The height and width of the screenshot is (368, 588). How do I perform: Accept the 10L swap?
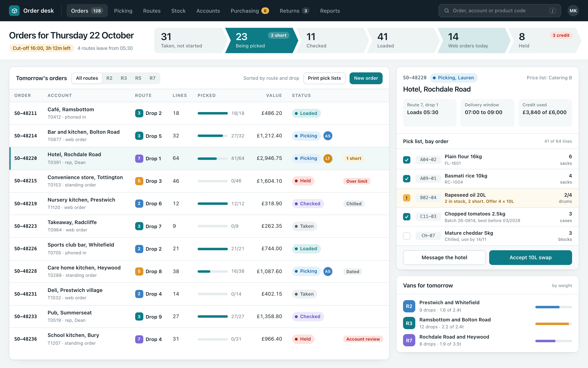click(x=530, y=258)
